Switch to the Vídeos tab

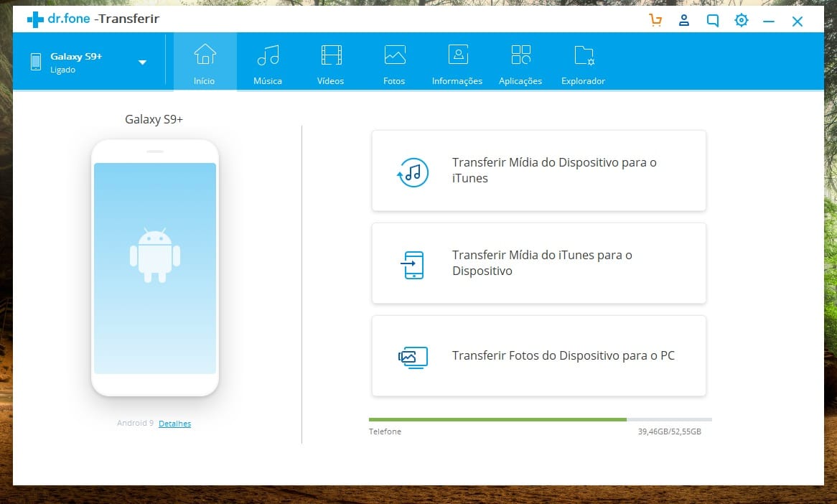[x=331, y=63]
